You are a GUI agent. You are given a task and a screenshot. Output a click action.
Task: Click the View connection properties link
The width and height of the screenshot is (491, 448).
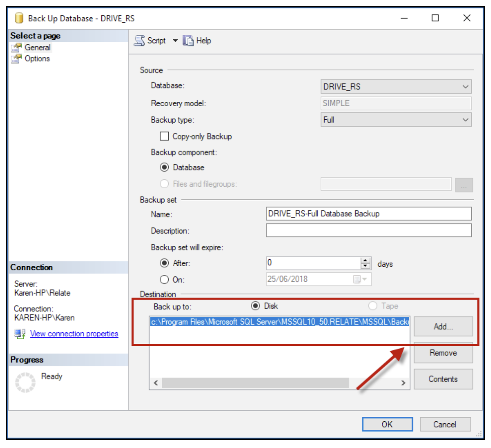pos(74,334)
